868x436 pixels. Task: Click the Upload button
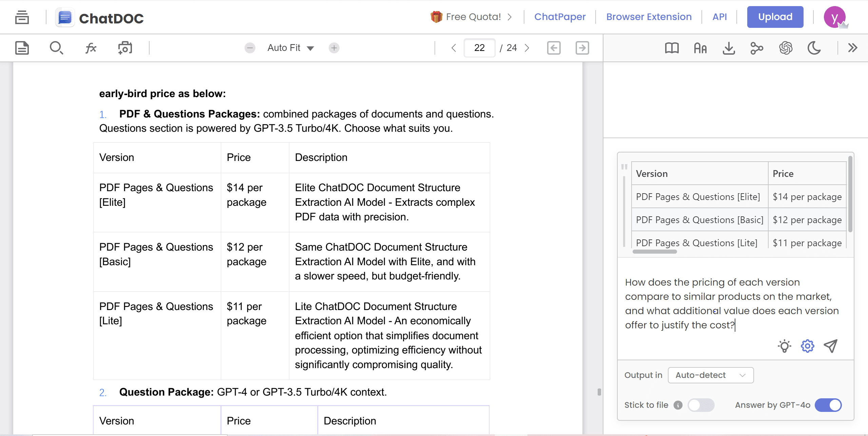(x=775, y=17)
